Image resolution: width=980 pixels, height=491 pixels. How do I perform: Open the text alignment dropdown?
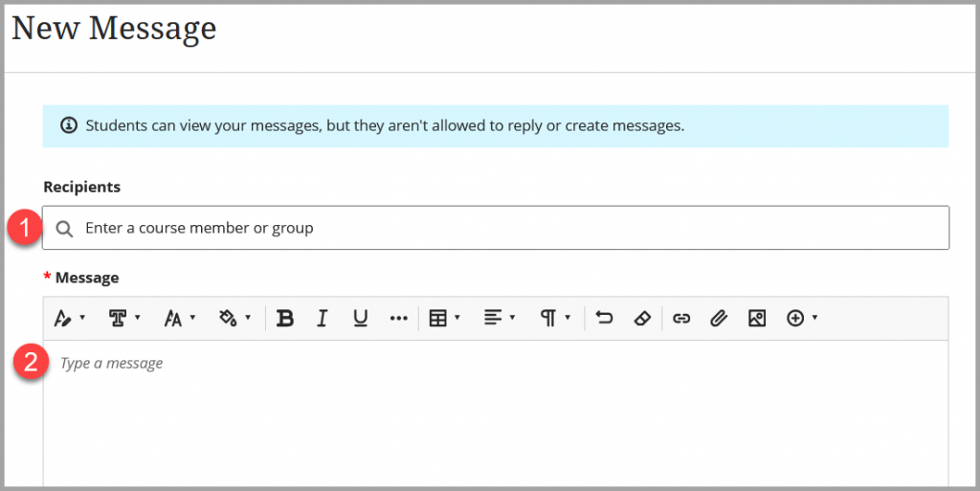tap(500, 319)
